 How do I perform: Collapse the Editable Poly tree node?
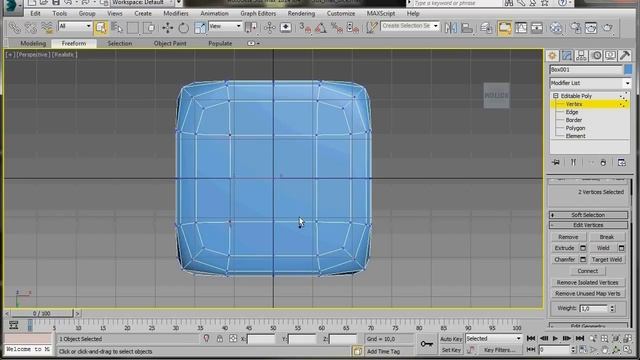pyautogui.click(x=556, y=96)
